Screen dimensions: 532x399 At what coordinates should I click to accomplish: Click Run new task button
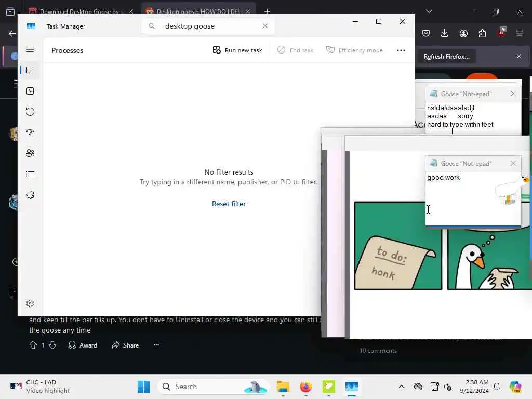point(237,50)
